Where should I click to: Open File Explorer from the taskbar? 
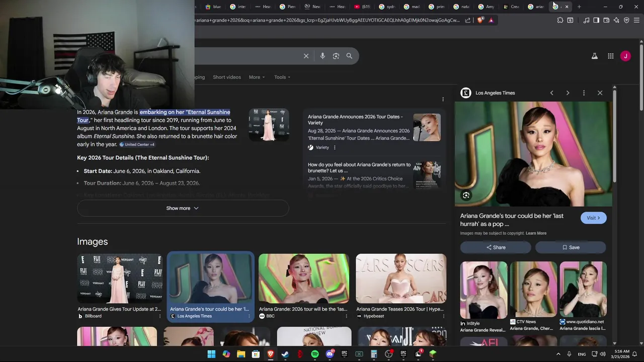[241, 354]
